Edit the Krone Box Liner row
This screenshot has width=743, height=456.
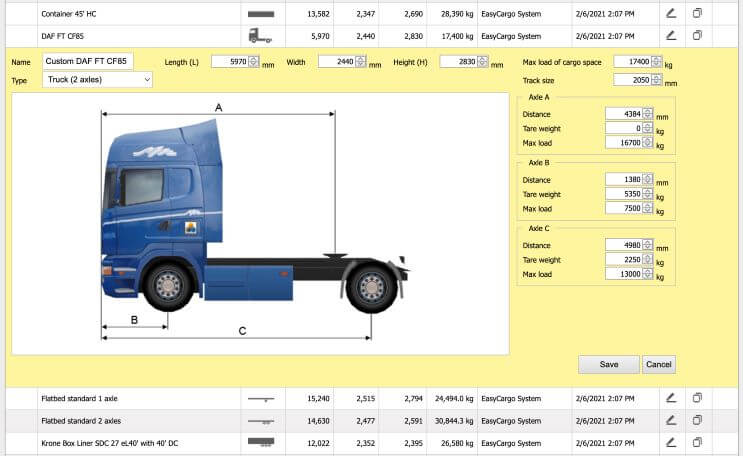671,443
